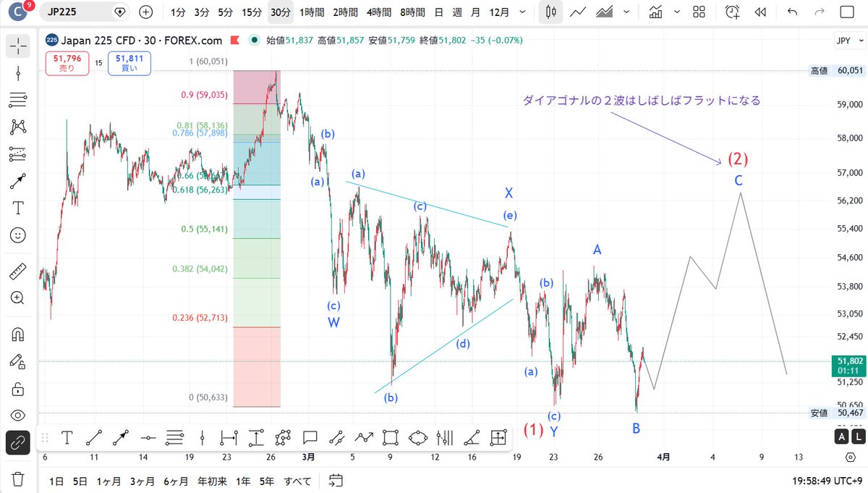
Task: Toggle hide all drawings eye icon
Action: click(18, 415)
